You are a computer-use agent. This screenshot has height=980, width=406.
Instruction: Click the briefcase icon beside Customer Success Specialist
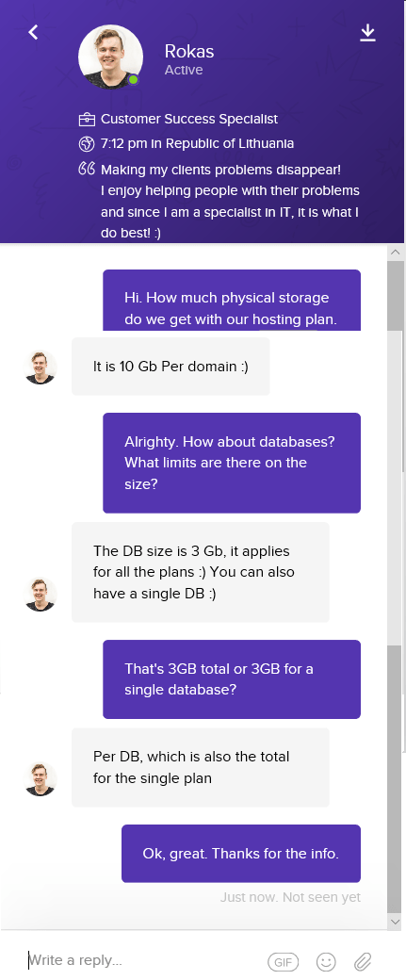[x=87, y=119]
